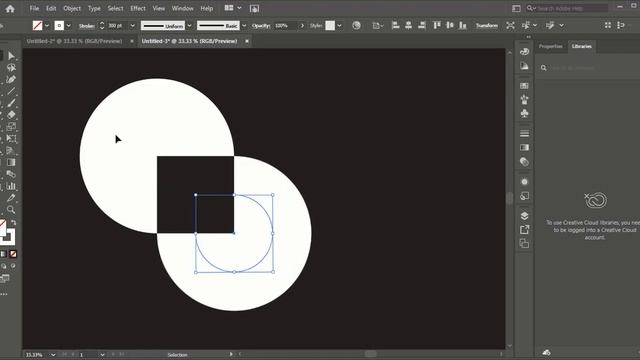Image resolution: width=640 pixels, height=360 pixels.
Task: Select the Paintbrush tool
Action: (11, 103)
